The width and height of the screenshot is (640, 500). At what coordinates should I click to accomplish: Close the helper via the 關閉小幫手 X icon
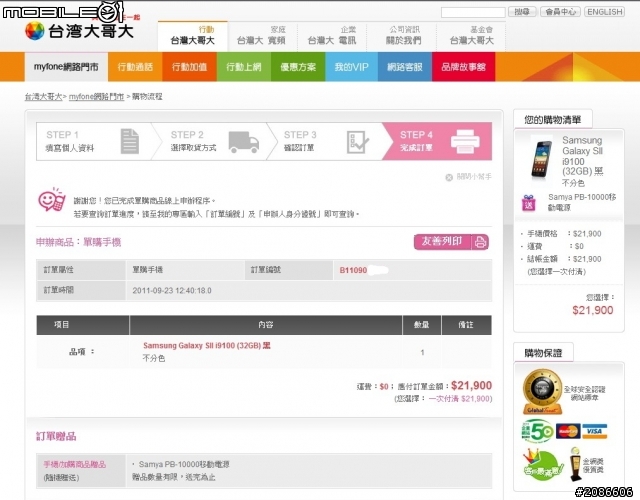point(449,177)
